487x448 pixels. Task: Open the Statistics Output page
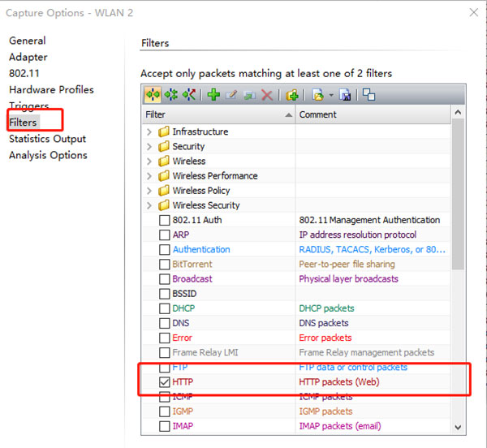point(47,139)
